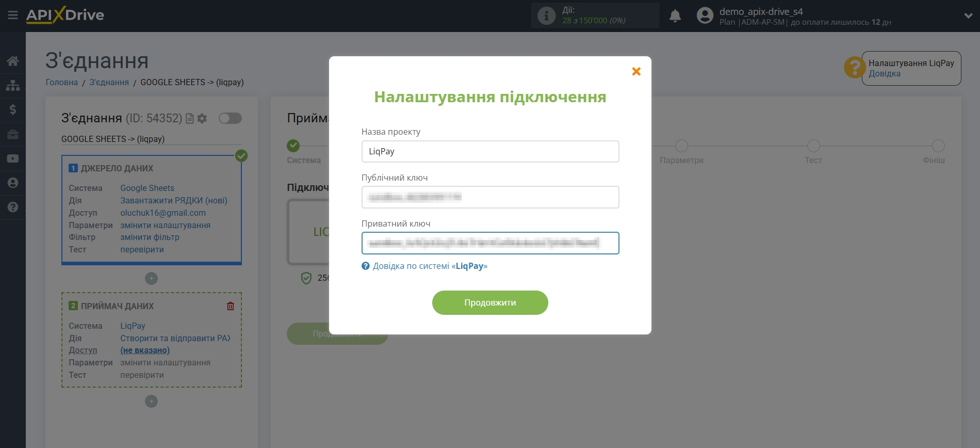Click the Фініш step circle

[938, 146]
